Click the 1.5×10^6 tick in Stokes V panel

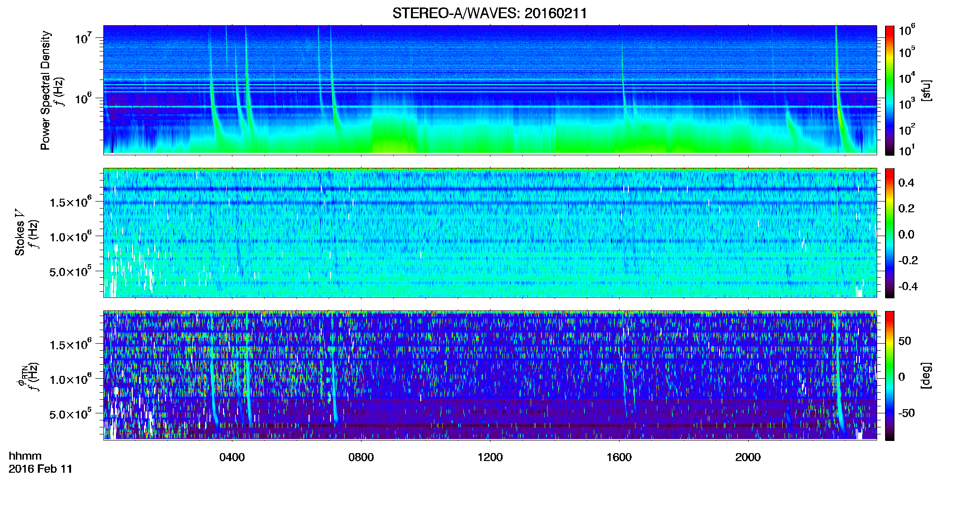point(71,202)
